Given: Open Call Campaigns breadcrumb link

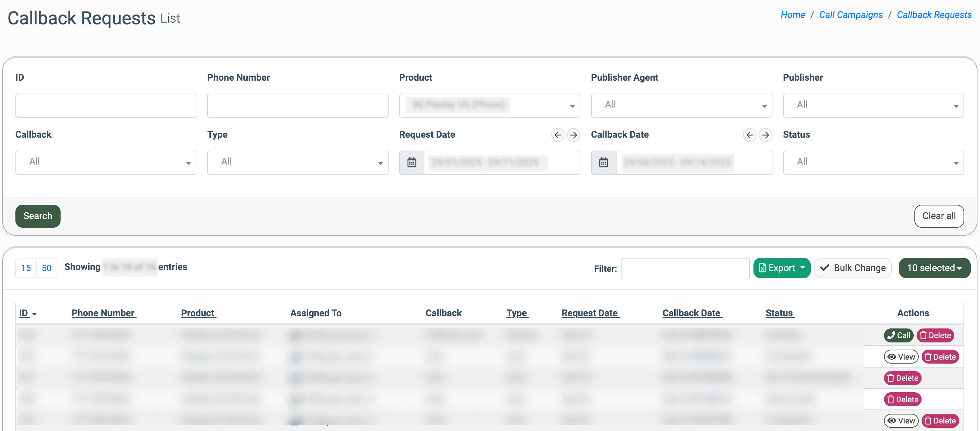Looking at the screenshot, I should (850, 14).
